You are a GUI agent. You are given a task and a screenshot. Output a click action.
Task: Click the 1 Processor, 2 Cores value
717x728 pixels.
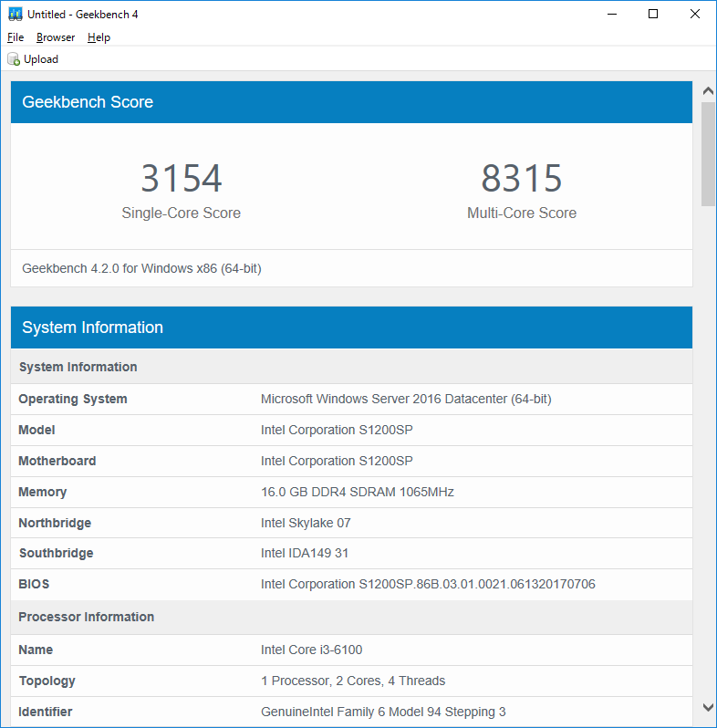[353, 681]
